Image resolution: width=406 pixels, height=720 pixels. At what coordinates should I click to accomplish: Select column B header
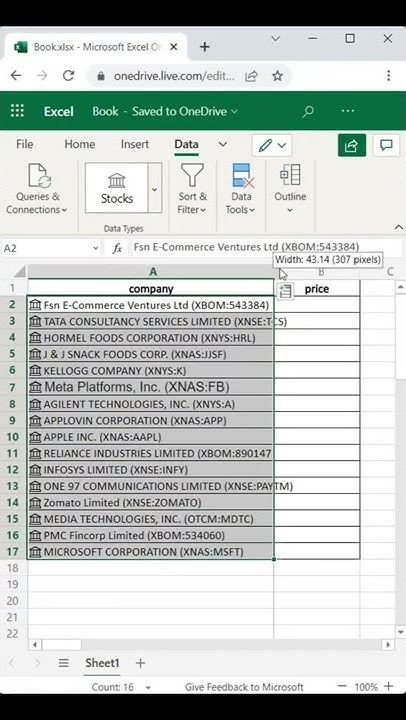point(321,272)
